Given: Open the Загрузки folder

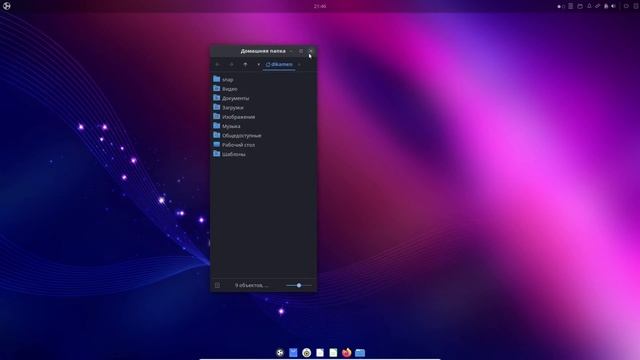Looking at the screenshot, I should coord(228,107).
